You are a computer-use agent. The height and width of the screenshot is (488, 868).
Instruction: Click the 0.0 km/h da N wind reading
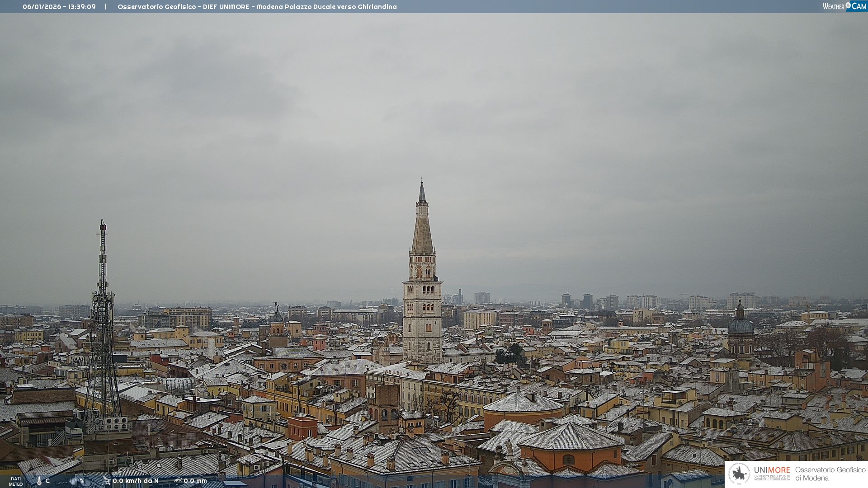pyautogui.click(x=136, y=481)
